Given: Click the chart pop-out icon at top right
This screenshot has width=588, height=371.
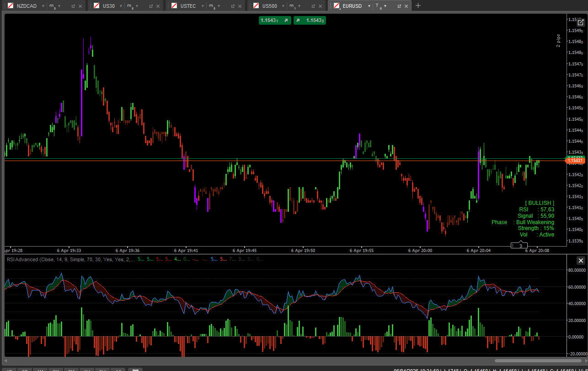Looking at the screenshot, I should pos(581,22).
